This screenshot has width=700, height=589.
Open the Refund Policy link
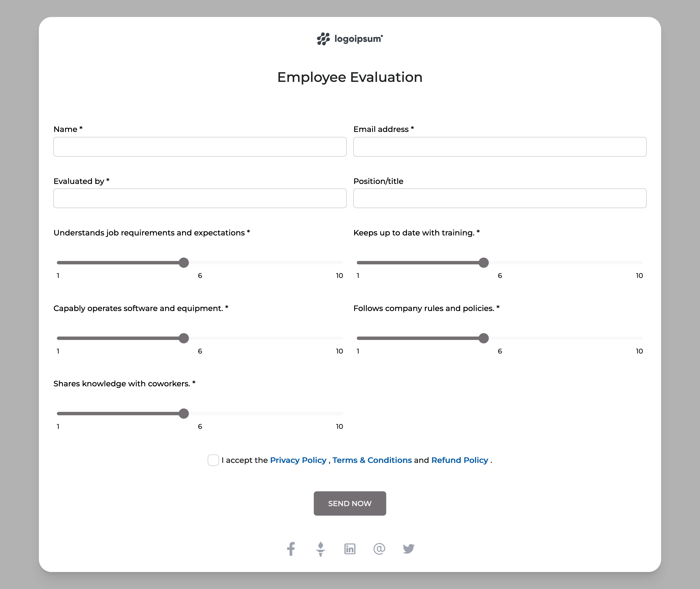(x=460, y=460)
